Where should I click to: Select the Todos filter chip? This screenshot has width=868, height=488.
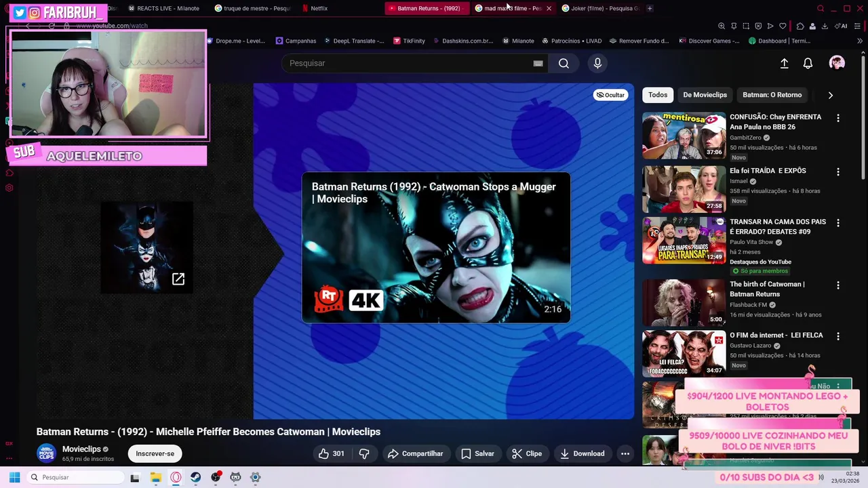(x=658, y=95)
